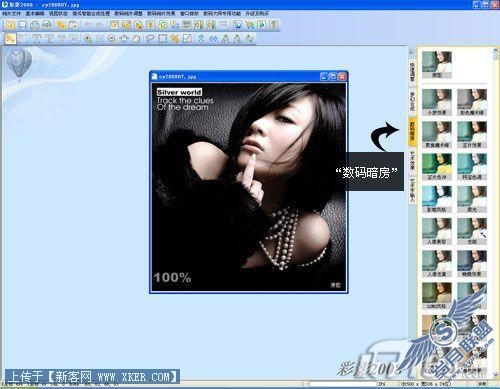Click the printer icon in the top toolbar
Image resolution: width=500 pixels, height=389 pixels.
pyautogui.click(x=35, y=25)
